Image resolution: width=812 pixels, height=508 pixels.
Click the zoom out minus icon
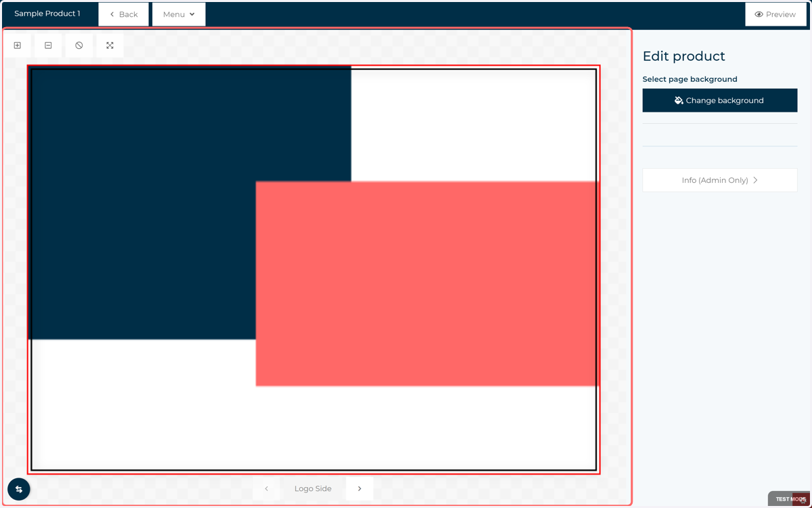click(48, 45)
